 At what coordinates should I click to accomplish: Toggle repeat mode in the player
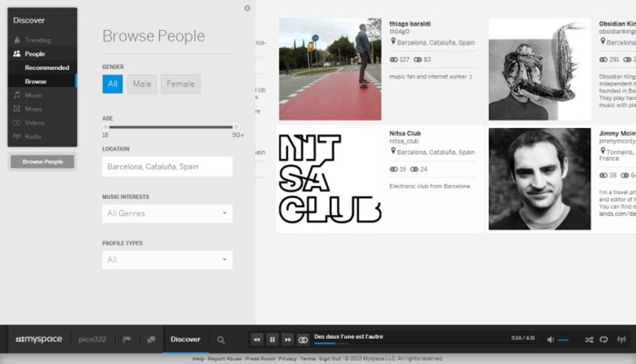[604, 339]
